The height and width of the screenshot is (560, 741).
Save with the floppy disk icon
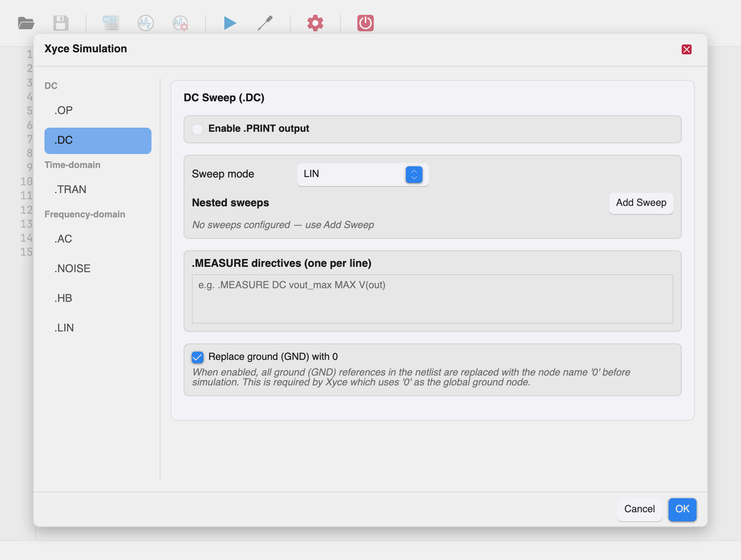(x=61, y=23)
